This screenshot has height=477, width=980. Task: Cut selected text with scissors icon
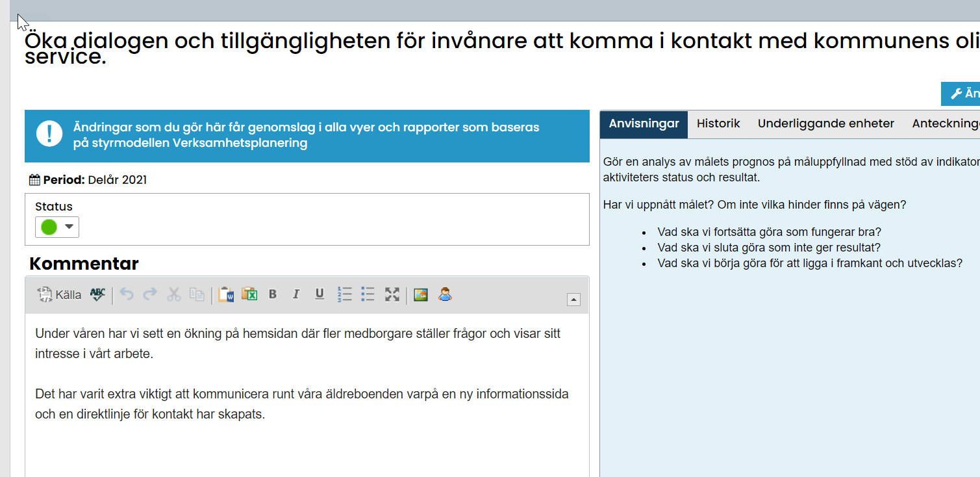pos(173,294)
